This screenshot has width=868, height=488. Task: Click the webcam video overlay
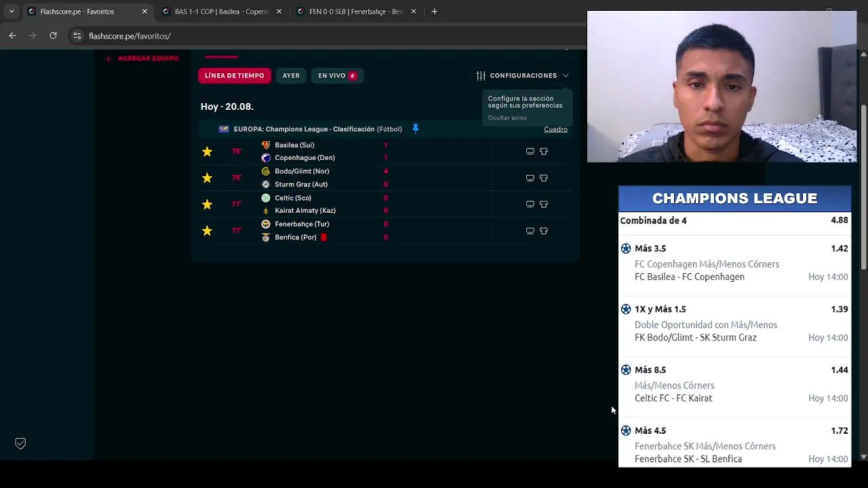(x=722, y=87)
